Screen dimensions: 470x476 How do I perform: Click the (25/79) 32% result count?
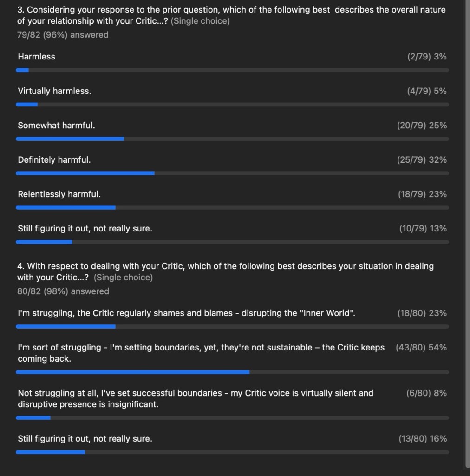coord(422,160)
